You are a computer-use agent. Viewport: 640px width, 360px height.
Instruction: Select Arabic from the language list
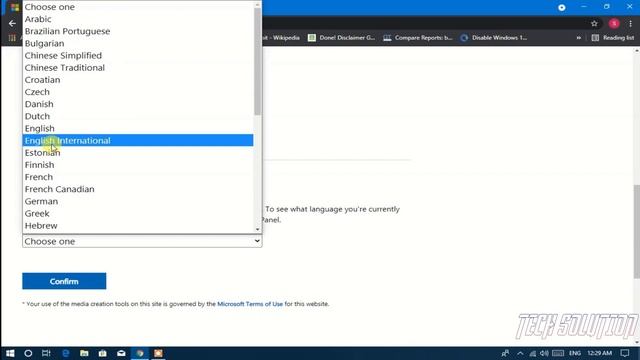click(x=138, y=19)
